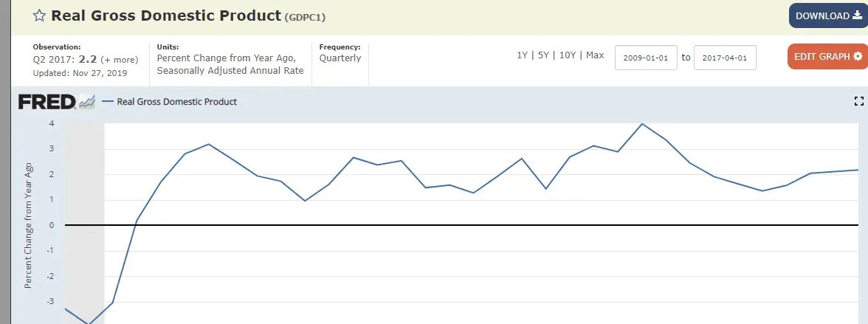Open the fullscreen graph view icon
The height and width of the screenshot is (324, 868).
pyautogui.click(x=858, y=101)
